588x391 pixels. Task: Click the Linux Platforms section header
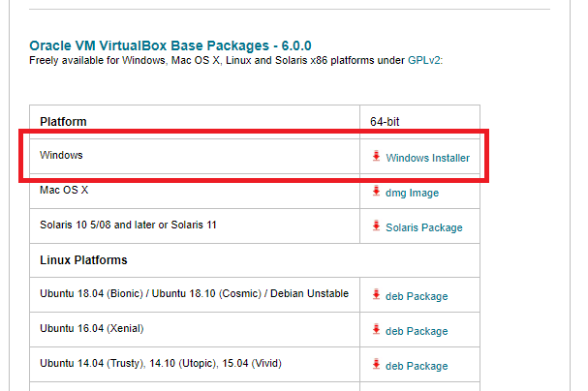pyautogui.click(x=83, y=260)
